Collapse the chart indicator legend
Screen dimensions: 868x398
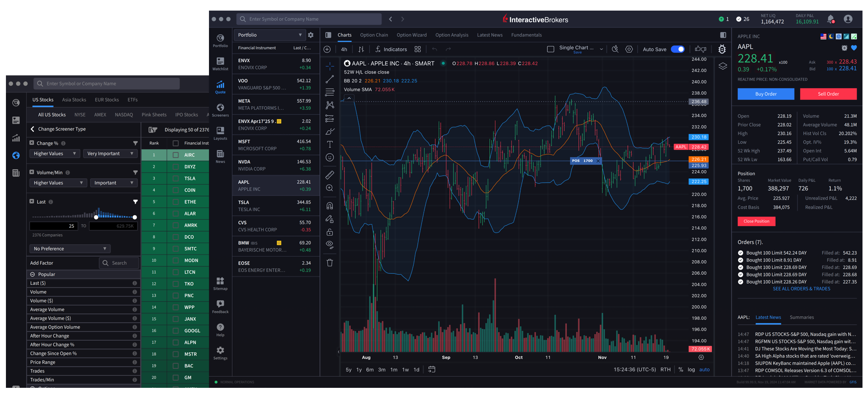point(349,98)
